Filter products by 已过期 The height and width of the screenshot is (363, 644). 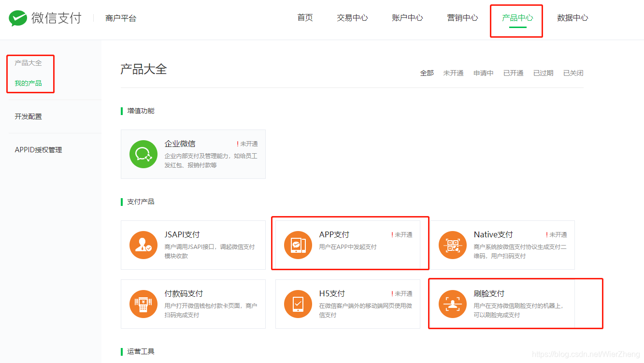tap(543, 73)
